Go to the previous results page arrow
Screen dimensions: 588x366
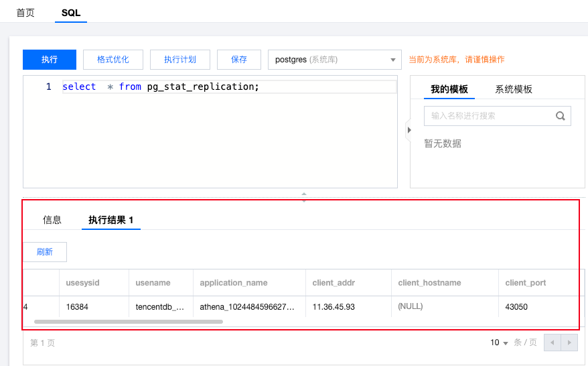pos(553,343)
